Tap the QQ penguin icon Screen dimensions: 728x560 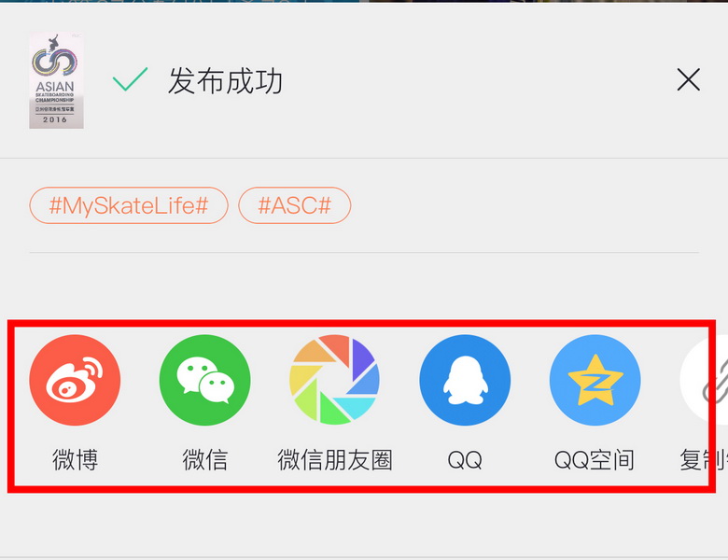pyautogui.click(x=465, y=380)
